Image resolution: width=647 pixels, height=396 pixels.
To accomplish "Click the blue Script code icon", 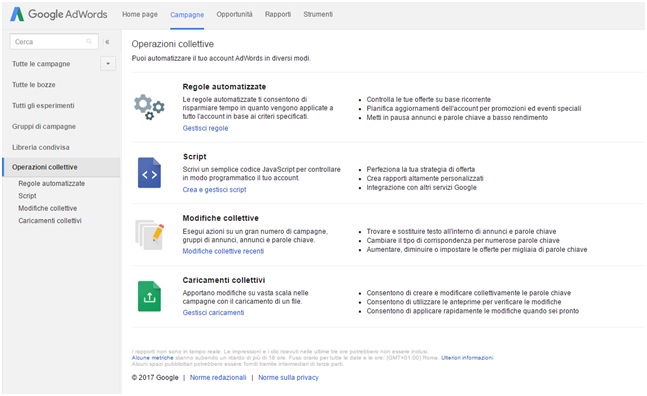I will coord(149,172).
